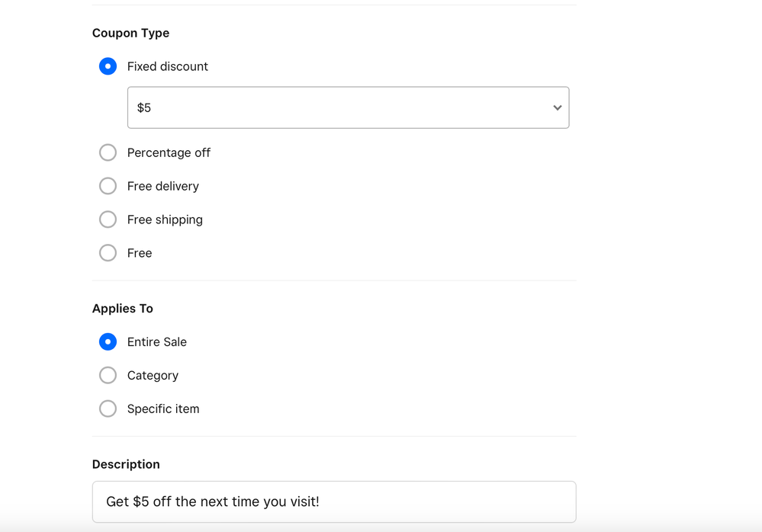Click the Description field heading
Screen dimensions: 762x532
(126, 464)
